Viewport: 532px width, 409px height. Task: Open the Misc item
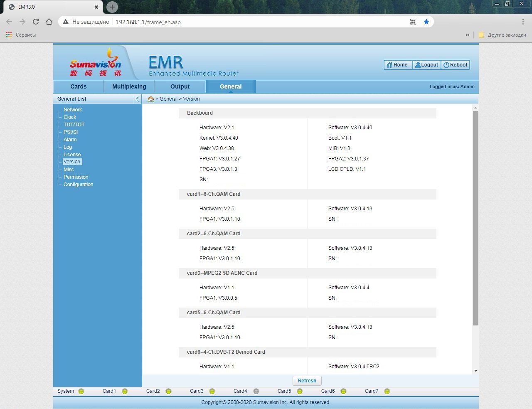[69, 170]
